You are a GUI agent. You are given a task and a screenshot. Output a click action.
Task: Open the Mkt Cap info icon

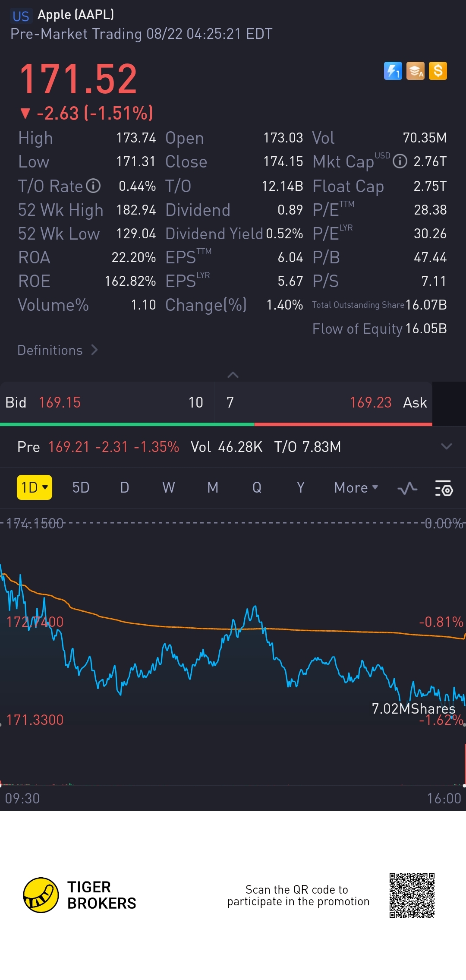[x=400, y=161]
